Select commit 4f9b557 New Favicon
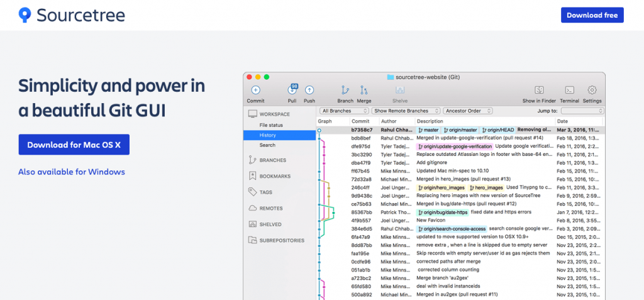The image size is (644, 300). pyautogui.click(x=460, y=220)
